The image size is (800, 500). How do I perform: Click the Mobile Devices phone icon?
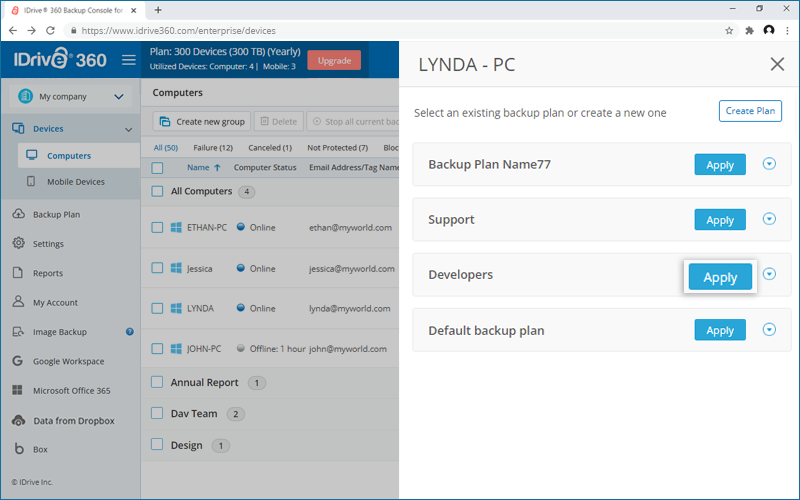point(31,181)
